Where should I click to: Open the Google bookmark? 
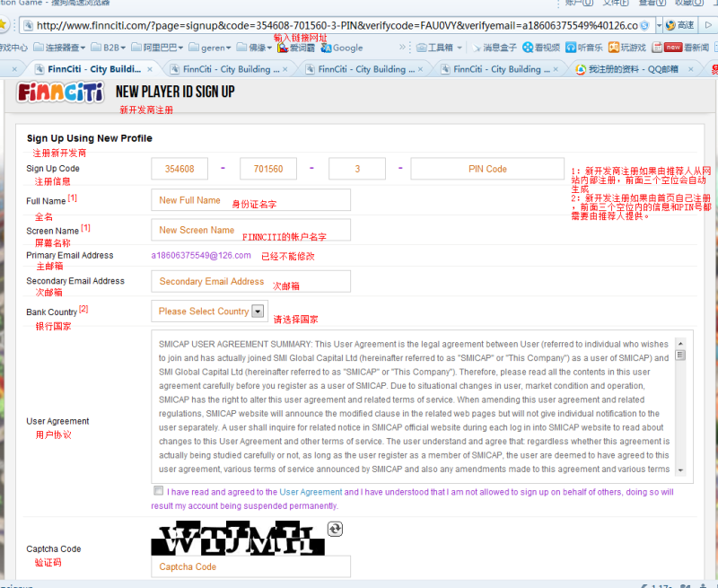342,48
